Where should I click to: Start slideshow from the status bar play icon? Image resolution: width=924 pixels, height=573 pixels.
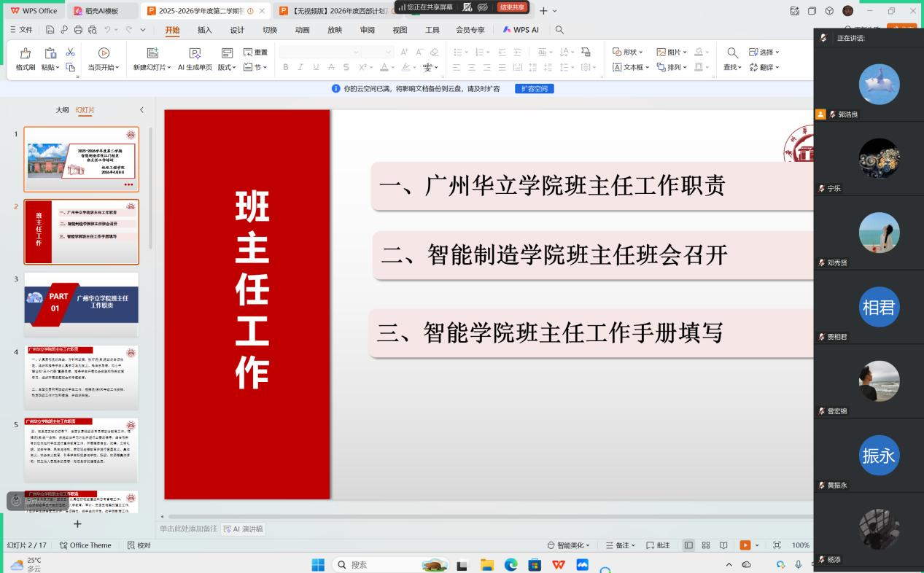(x=745, y=545)
